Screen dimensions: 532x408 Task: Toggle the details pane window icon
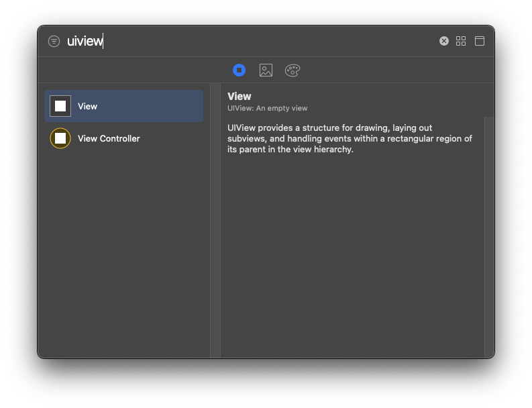pos(480,41)
